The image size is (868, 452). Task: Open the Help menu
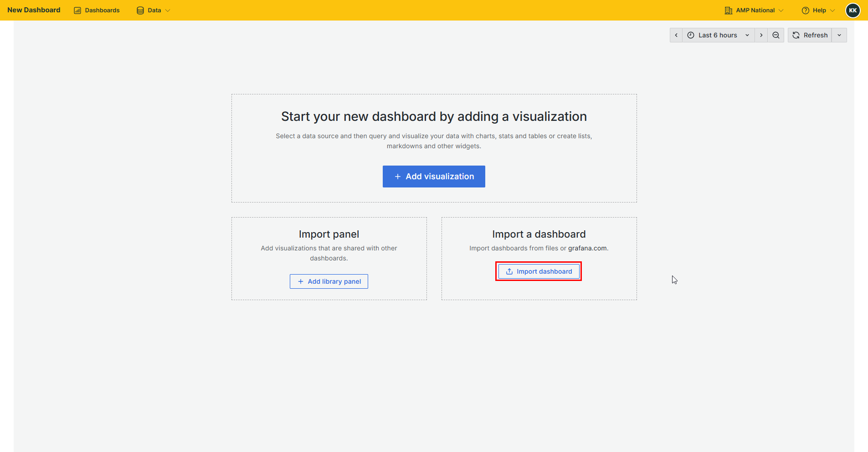[x=818, y=10]
